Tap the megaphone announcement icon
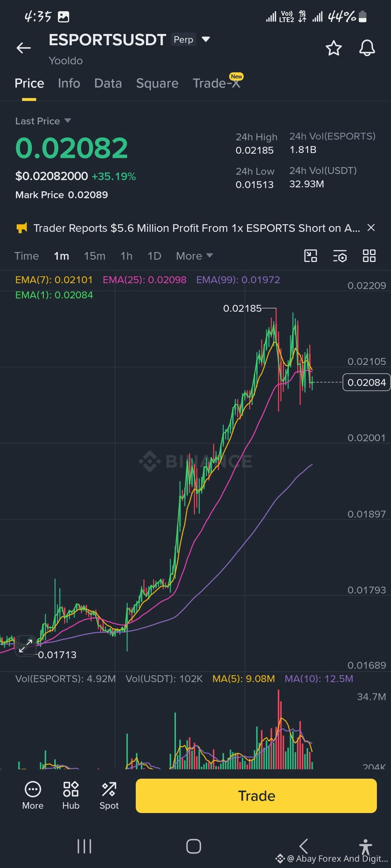This screenshot has width=391, height=868. pos(22,228)
